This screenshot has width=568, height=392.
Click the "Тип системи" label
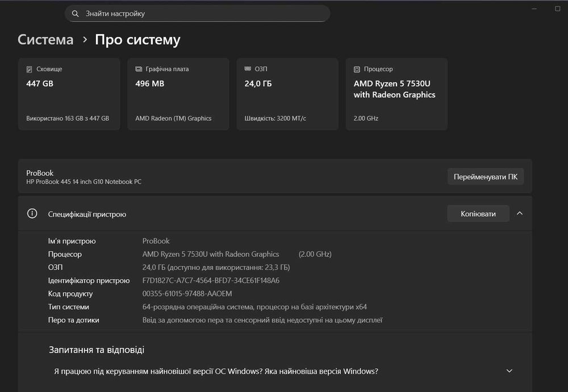pos(69,307)
